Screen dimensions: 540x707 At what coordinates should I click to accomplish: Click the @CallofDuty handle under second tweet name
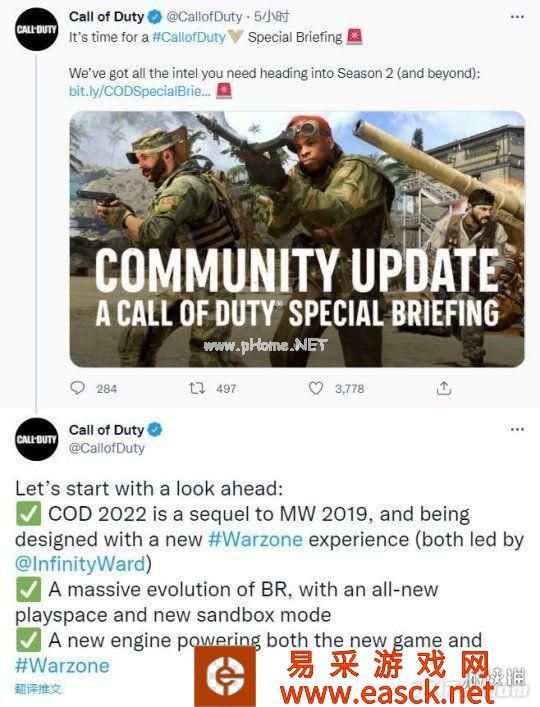coord(107,448)
